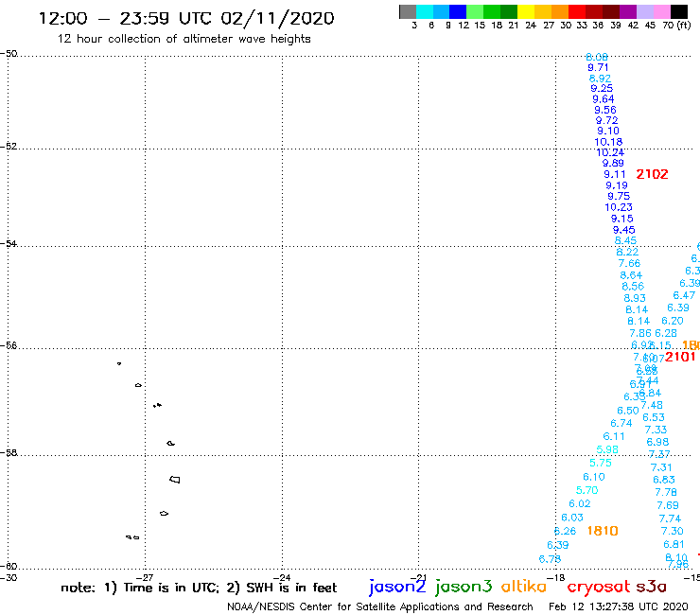Viewport: 700px width, 615px height.
Task: Click the black swatch at the legend end
Action: click(679, 12)
